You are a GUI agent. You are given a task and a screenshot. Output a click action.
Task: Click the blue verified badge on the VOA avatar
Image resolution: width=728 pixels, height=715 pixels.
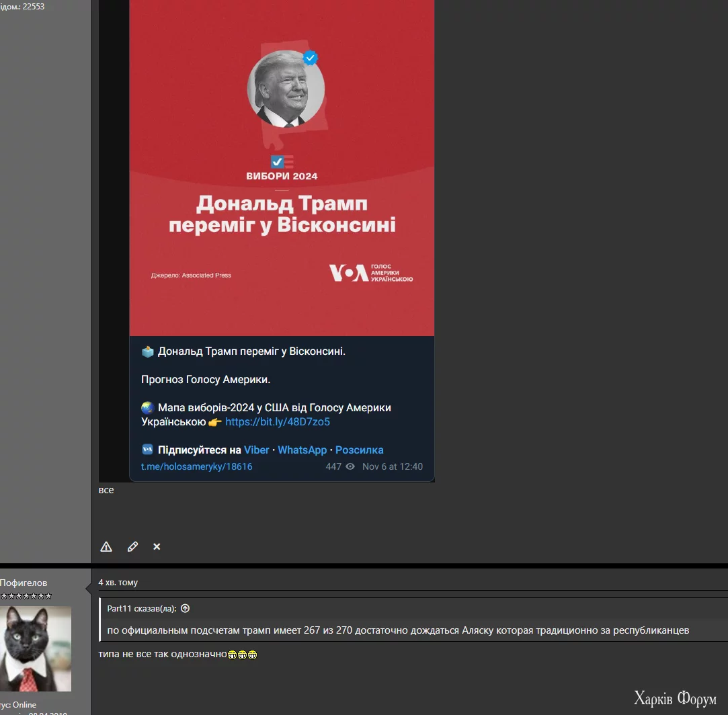[x=310, y=58]
